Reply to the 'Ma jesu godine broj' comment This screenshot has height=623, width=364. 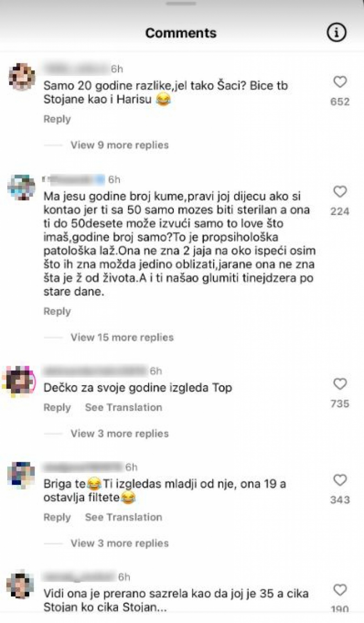(x=57, y=311)
